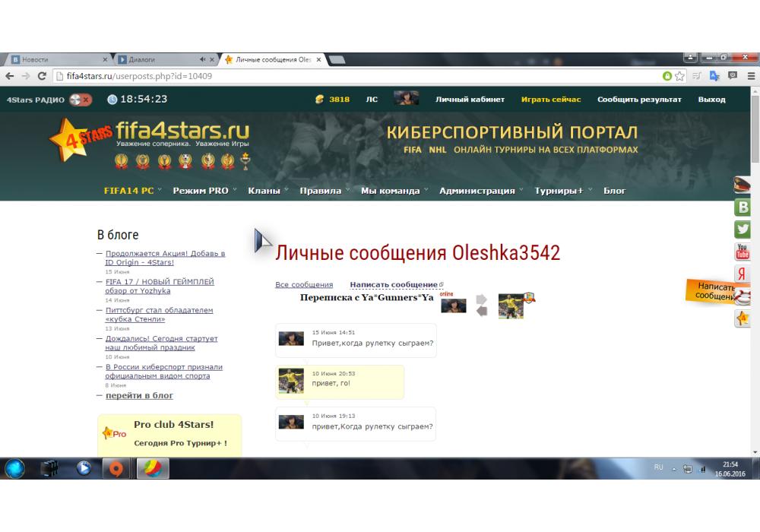Image resolution: width=760 pixels, height=532 pixels.
Task: Open the VKontakte side button
Action: pos(743,207)
